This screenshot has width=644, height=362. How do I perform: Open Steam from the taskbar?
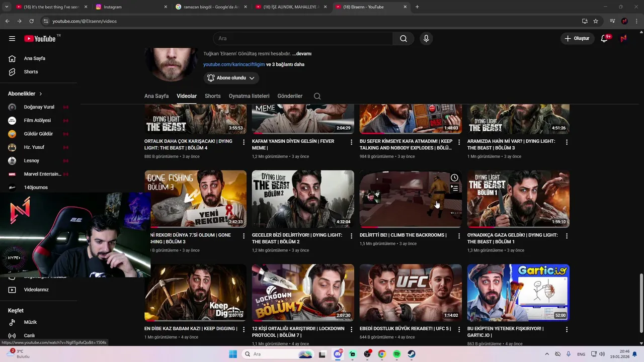point(411,354)
